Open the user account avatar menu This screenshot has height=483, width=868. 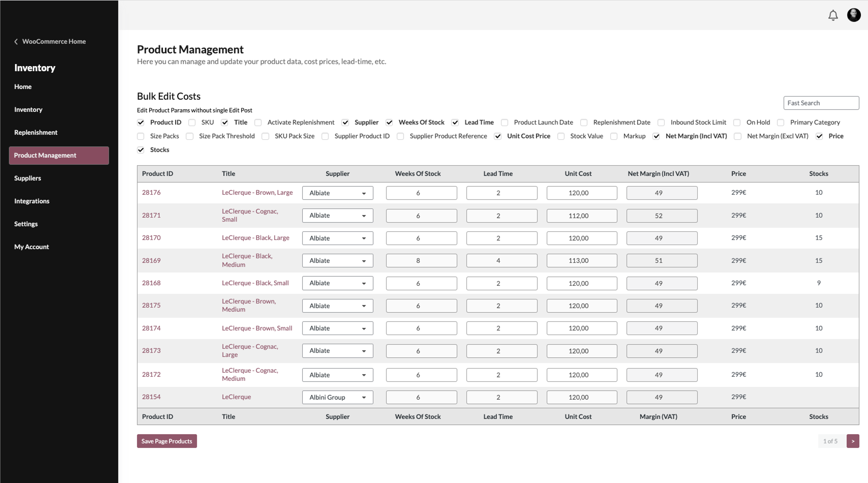point(854,15)
